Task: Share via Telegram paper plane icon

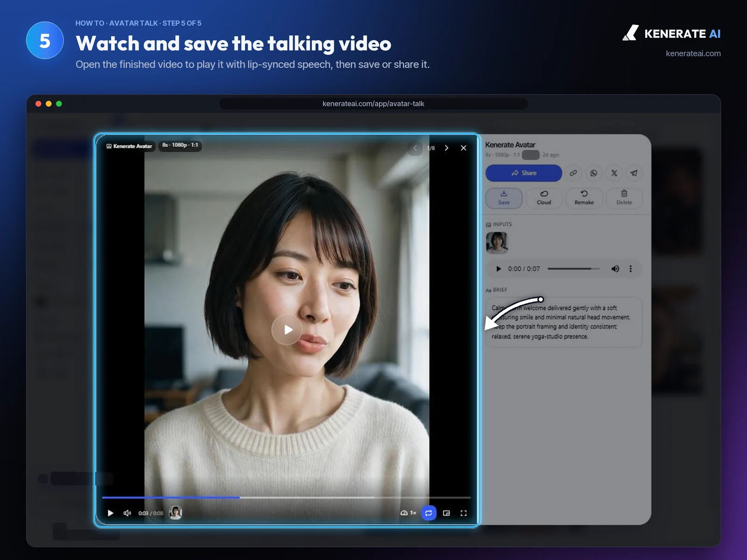Action: pos(634,173)
